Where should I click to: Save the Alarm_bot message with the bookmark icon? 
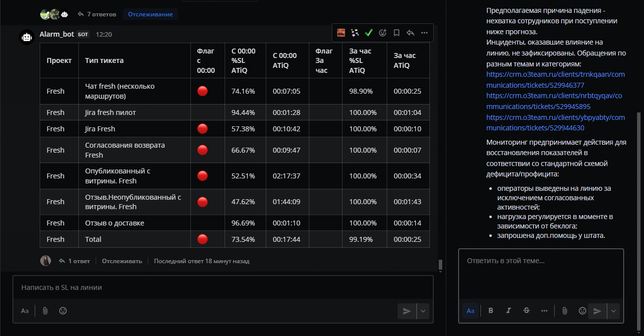click(x=397, y=33)
